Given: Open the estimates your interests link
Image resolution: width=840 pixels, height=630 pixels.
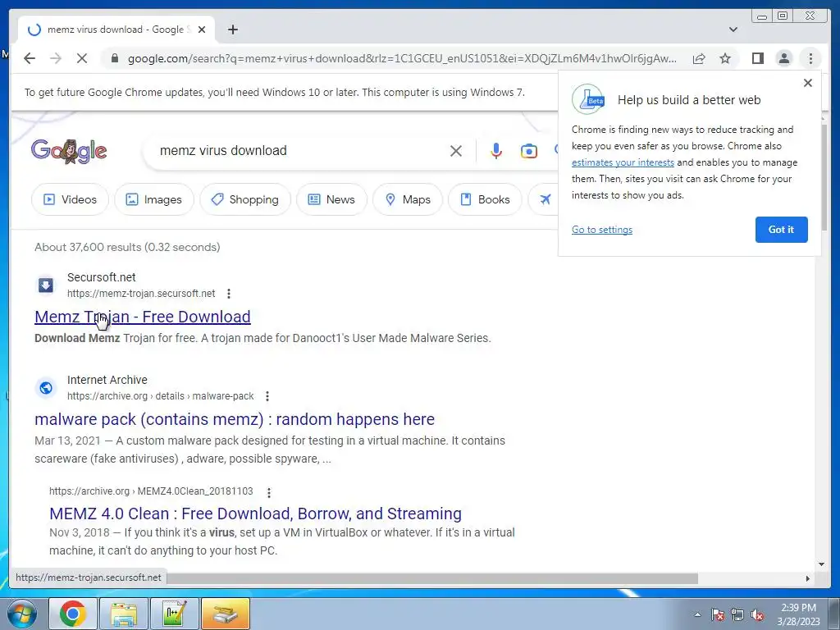Looking at the screenshot, I should 623,162.
